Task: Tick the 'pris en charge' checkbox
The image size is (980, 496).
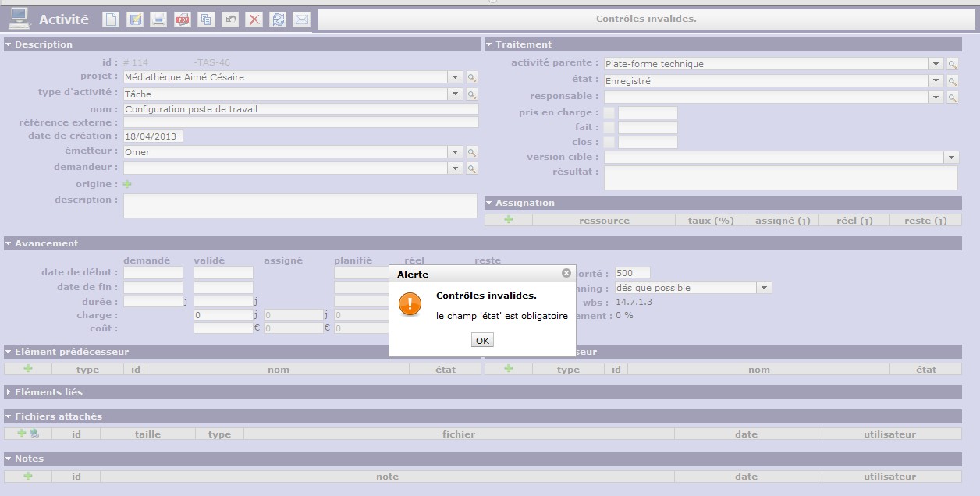Action: tap(609, 113)
